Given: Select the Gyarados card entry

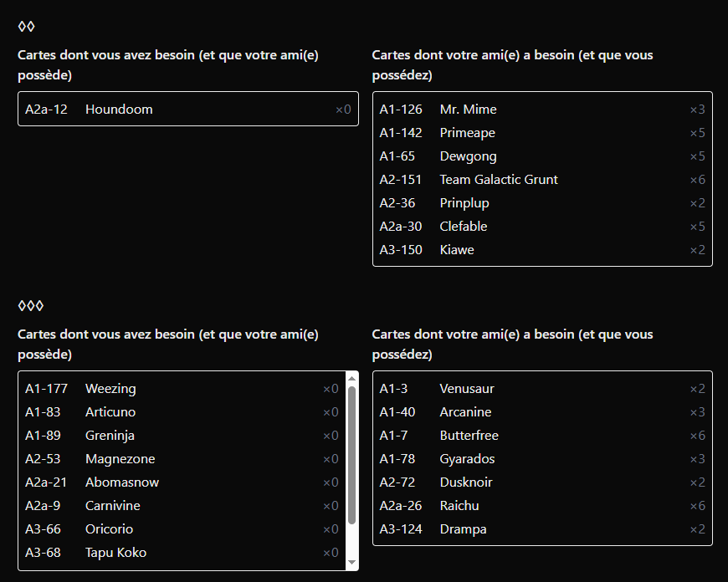Looking at the screenshot, I should coord(541,459).
